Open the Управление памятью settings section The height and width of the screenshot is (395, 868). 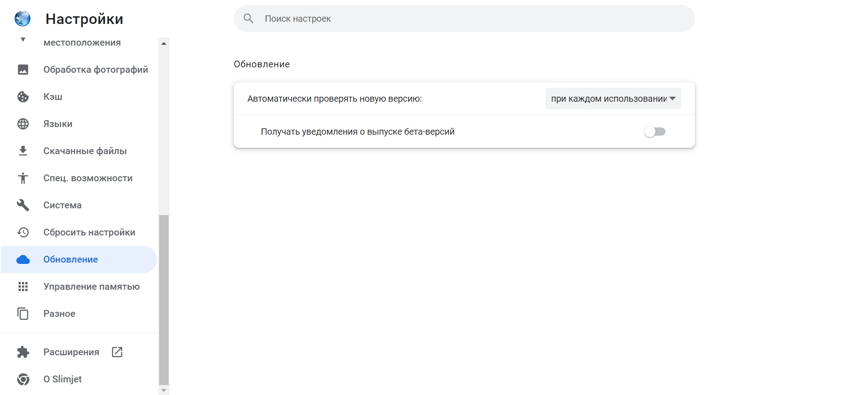[91, 287]
